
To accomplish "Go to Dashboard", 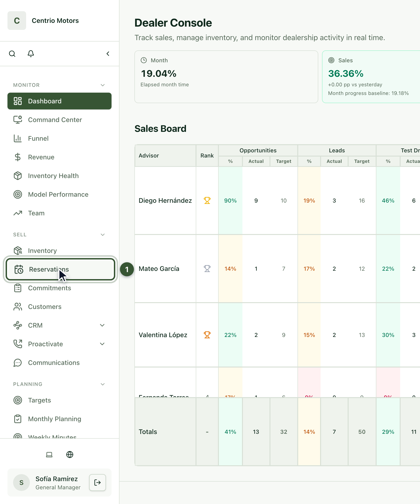I will 59,101.
